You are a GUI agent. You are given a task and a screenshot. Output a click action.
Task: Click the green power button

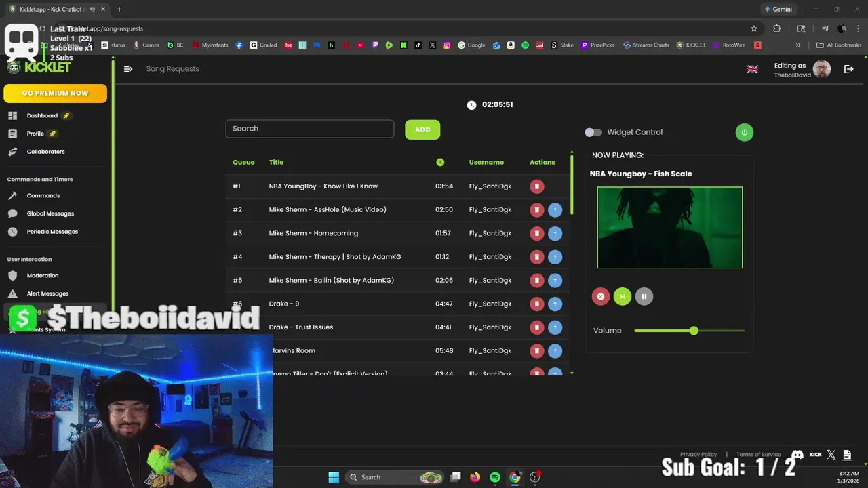pyautogui.click(x=744, y=132)
